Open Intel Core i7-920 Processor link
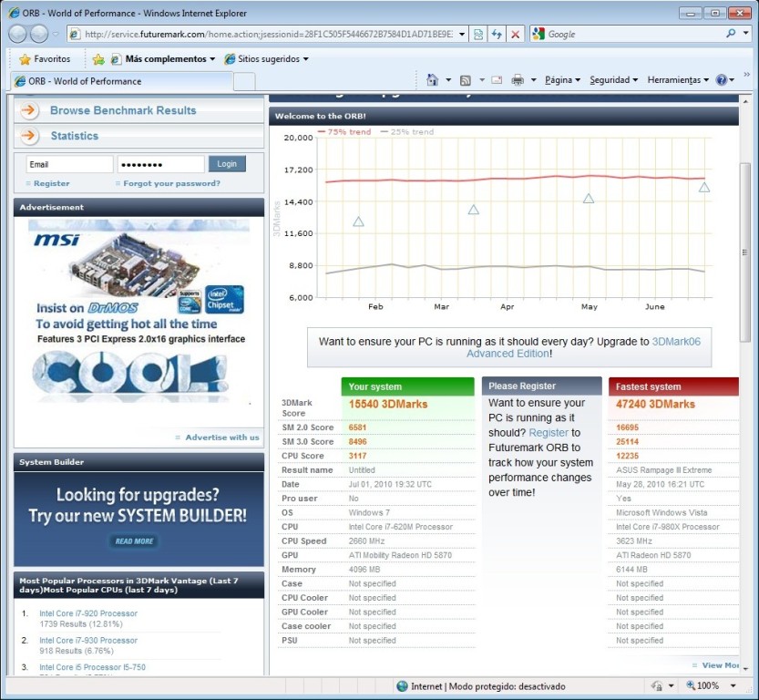Screen dimensions: 759x700 (88, 613)
